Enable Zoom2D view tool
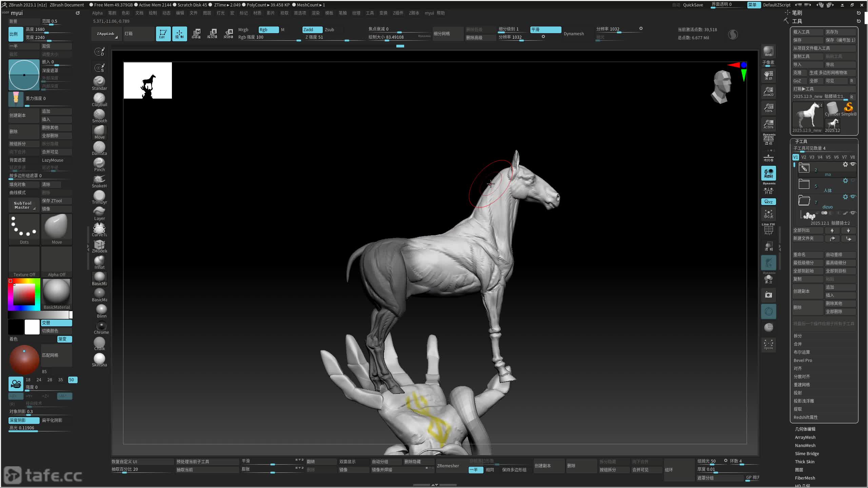The height and width of the screenshot is (488, 868). [768, 91]
